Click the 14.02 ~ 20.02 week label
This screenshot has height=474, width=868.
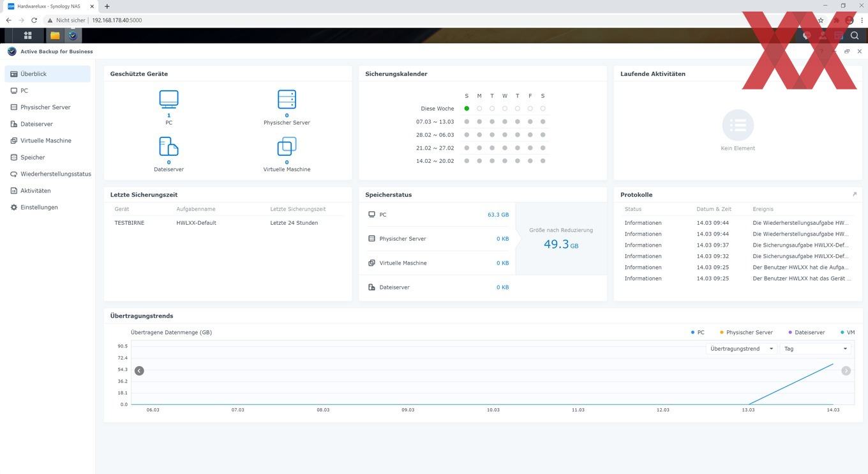pyautogui.click(x=435, y=161)
